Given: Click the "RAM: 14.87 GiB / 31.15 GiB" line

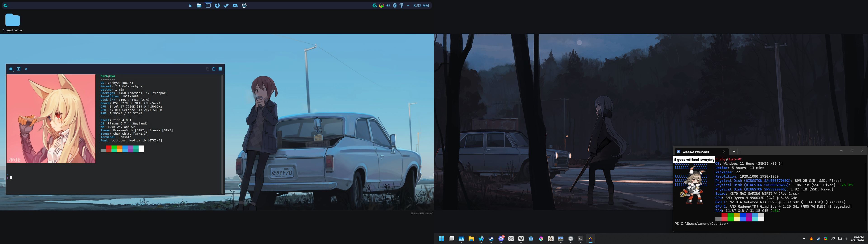Looking at the screenshot, I should point(748,211).
